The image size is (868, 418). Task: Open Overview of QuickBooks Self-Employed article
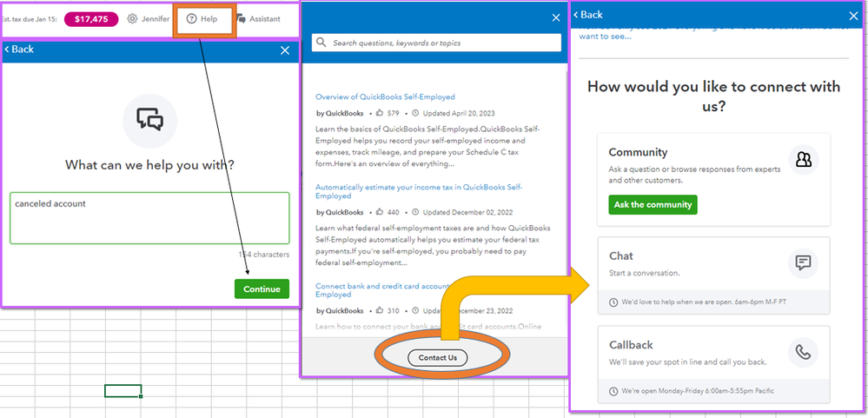(x=385, y=96)
